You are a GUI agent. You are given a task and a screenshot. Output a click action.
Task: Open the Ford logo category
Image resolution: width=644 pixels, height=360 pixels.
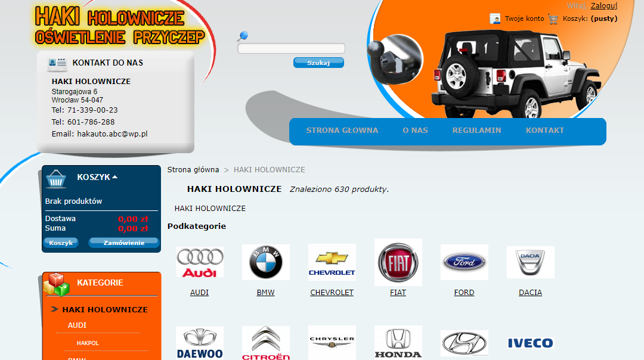pos(464,262)
